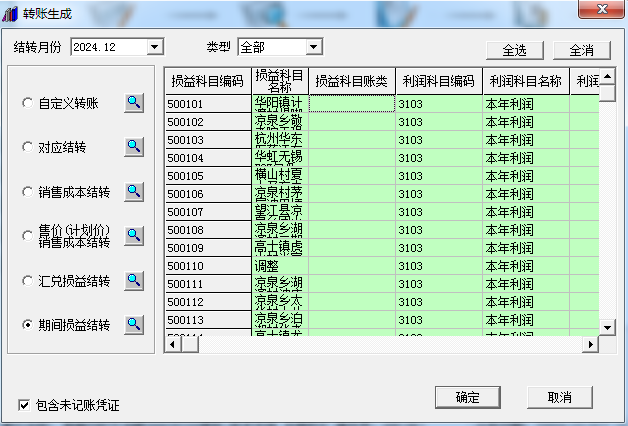Click the 损益科目账类 cell in row 500101
Viewport: 628px width, 426px height.
coord(352,104)
